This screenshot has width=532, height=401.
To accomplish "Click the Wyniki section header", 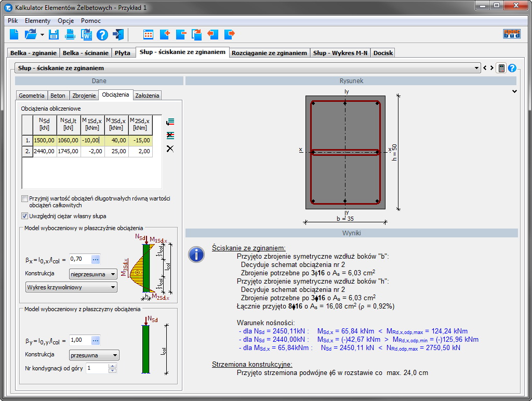I will tap(352, 233).
